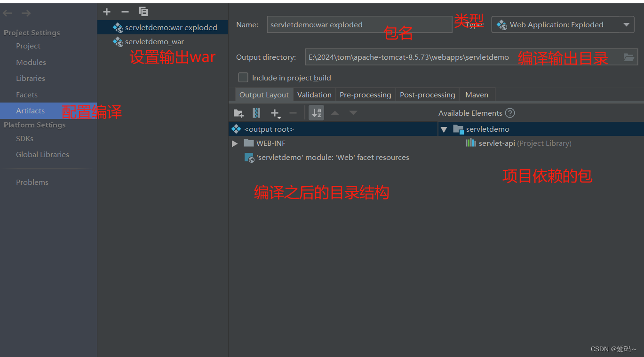Copy the selected artifact configuration

143,12
